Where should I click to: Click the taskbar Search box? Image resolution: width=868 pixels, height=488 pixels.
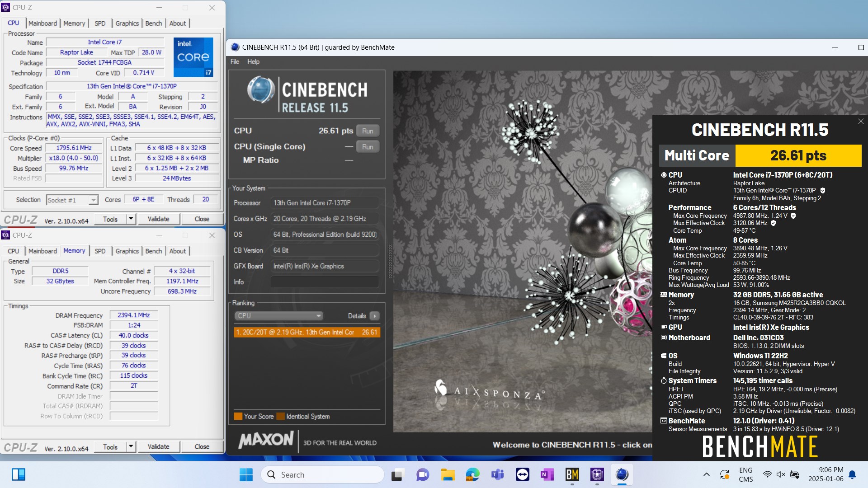pos(322,474)
